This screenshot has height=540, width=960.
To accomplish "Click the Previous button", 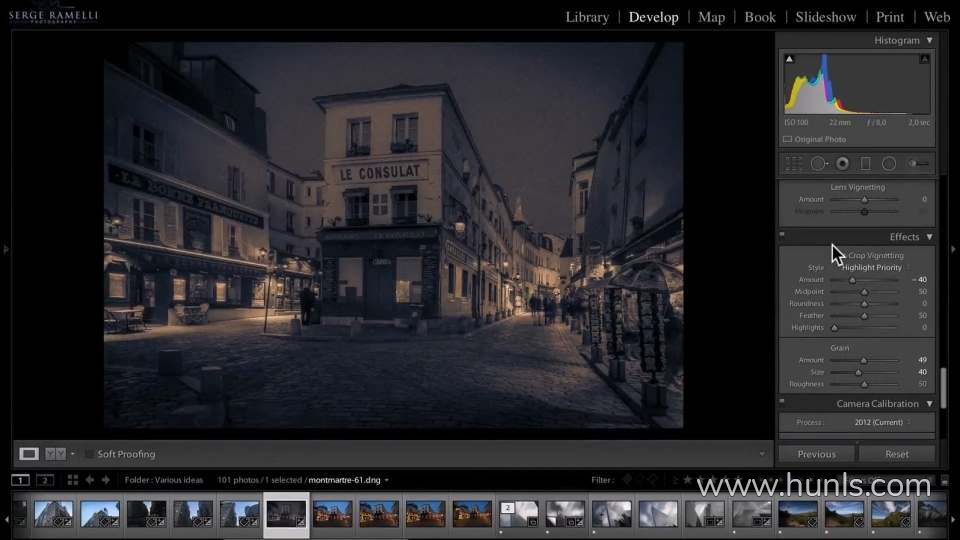I will [x=817, y=454].
